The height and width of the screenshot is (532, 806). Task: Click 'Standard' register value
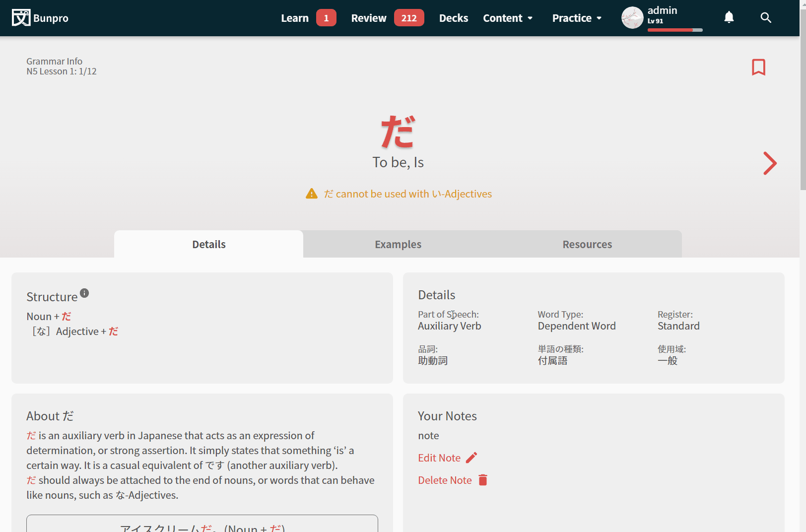(678, 326)
